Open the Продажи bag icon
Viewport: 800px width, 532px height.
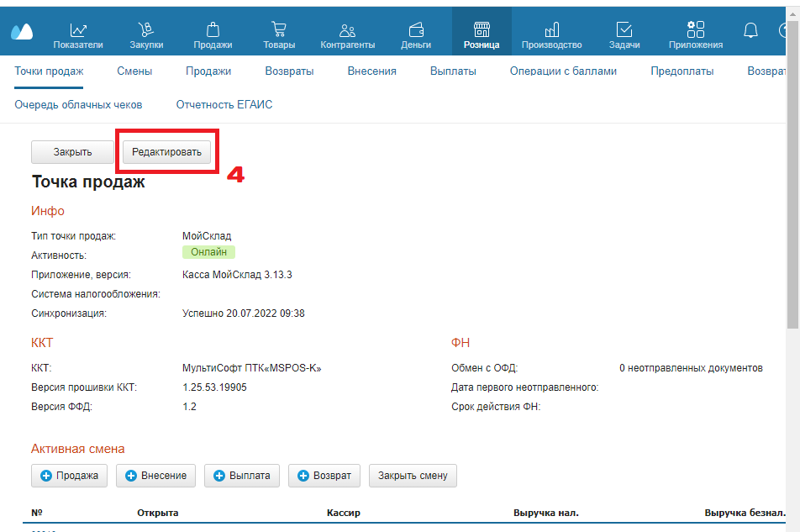[x=213, y=31]
